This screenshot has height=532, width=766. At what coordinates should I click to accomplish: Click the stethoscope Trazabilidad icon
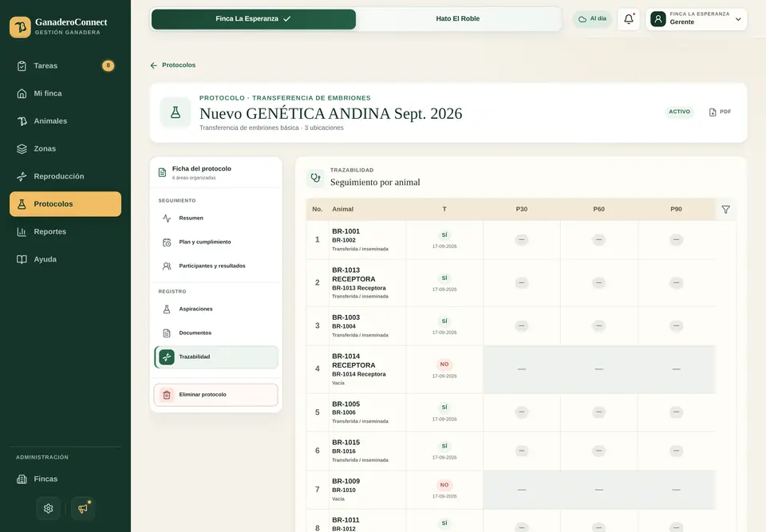(x=316, y=178)
